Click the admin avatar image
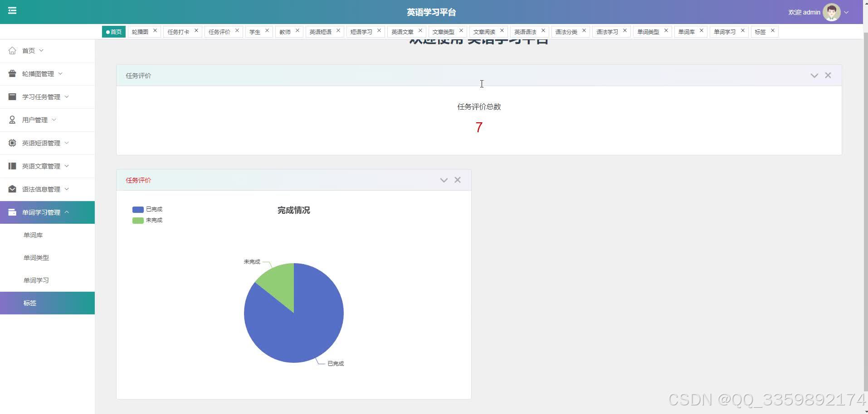The width and height of the screenshot is (868, 414). click(831, 12)
